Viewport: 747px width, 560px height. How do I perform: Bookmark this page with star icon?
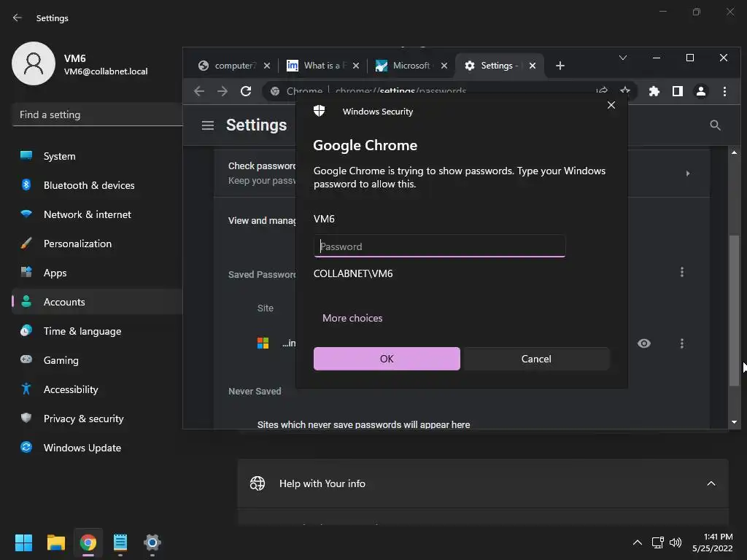click(625, 90)
